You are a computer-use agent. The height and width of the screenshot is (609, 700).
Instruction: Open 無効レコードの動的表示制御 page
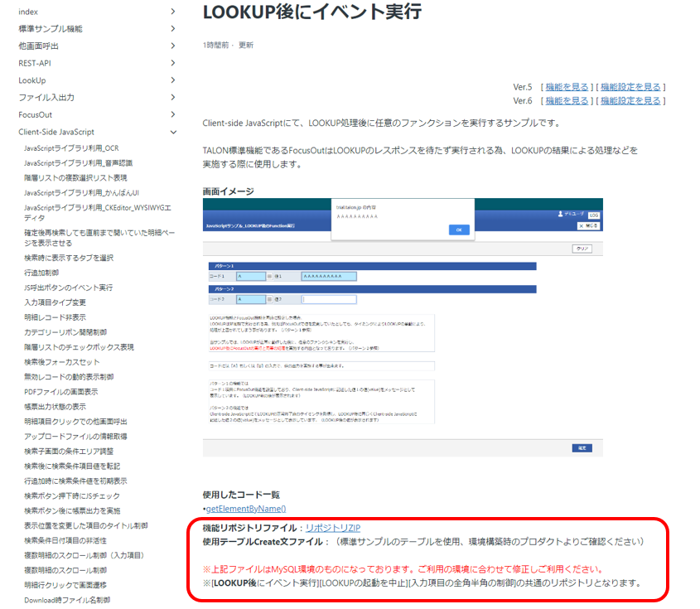tap(69, 377)
